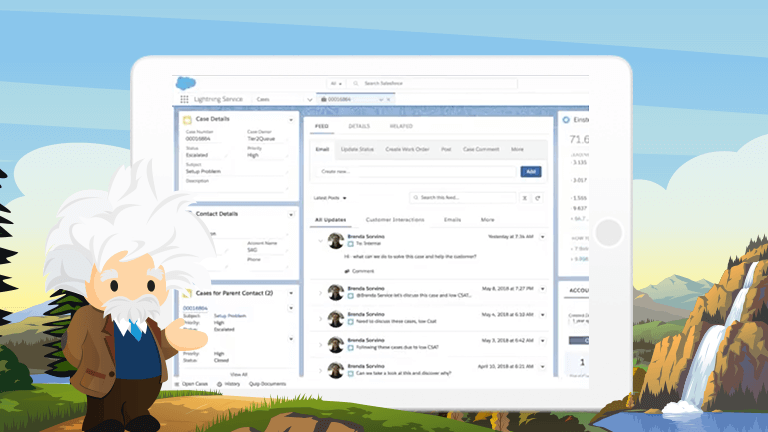Click the Escalated status value in Case Details
This screenshot has height=432, width=768.
coord(197,155)
